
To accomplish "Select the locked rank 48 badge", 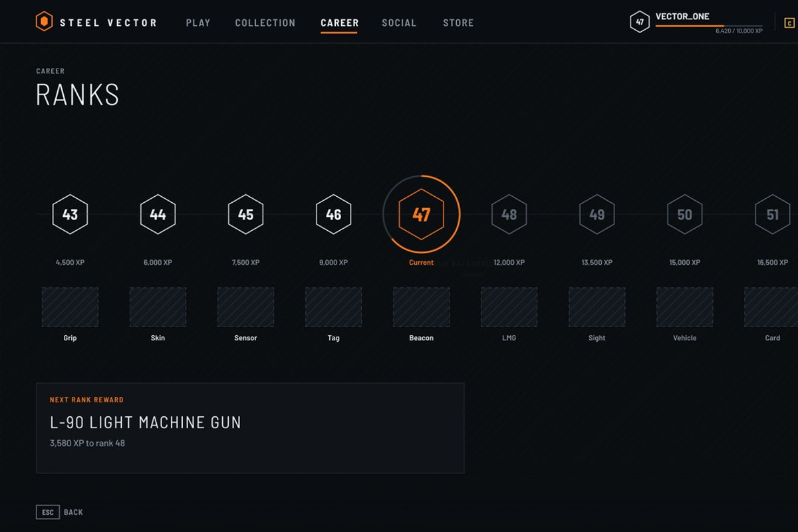I will click(x=509, y=214).
